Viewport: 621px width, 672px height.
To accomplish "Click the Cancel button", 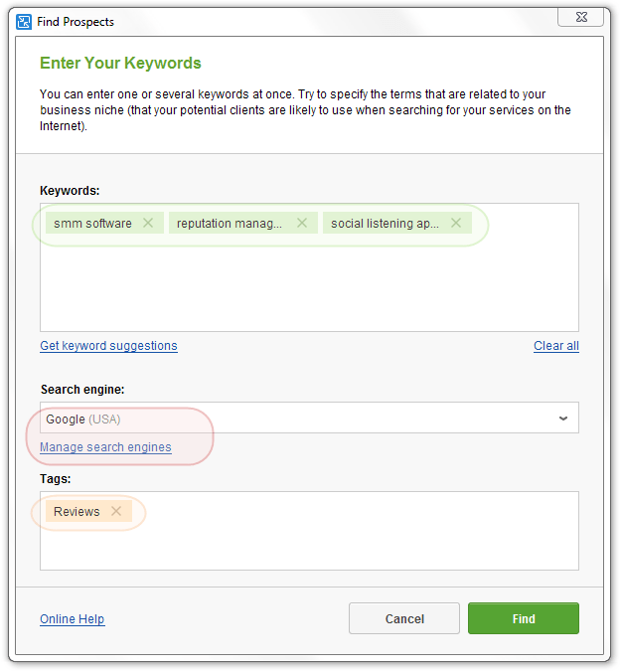I will click(x=404, y=618).
